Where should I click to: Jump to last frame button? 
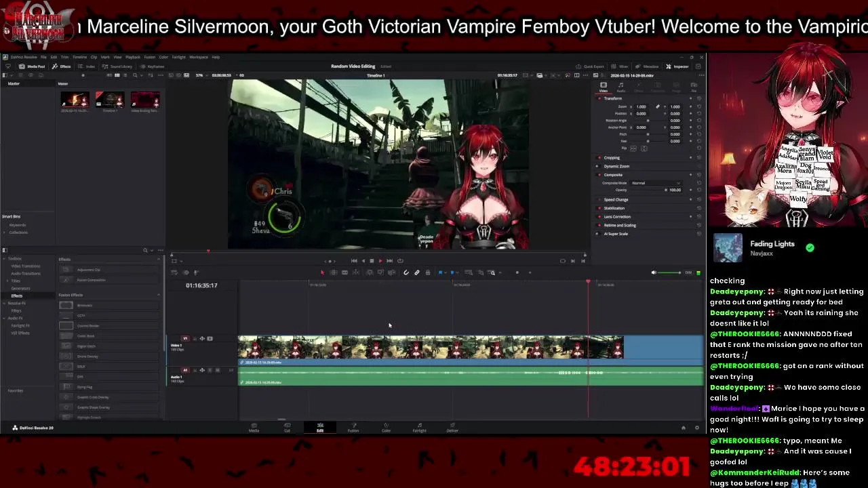pyautogui.click(x=389, y=261)
